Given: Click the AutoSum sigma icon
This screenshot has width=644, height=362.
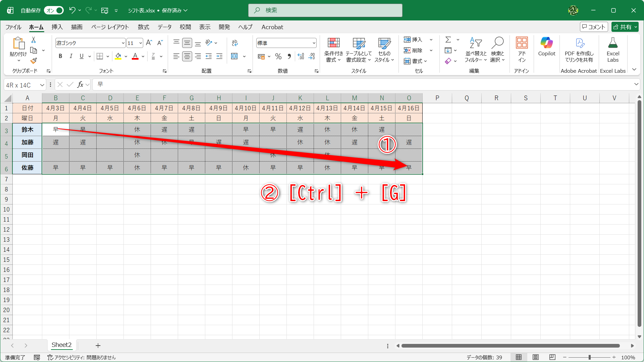Looking at the screenshot, I should coord(448,40).
